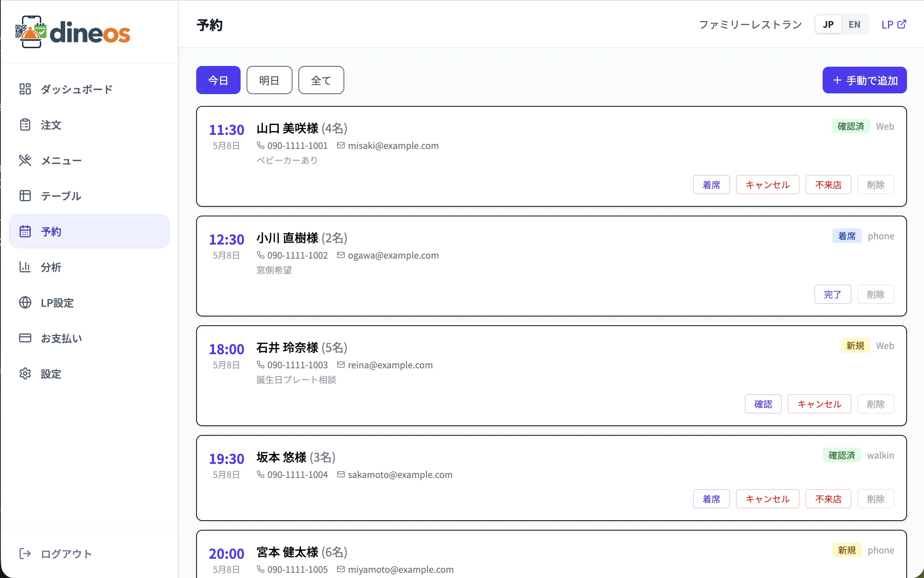Click mail icon for reina@example.com

[341, 365]
